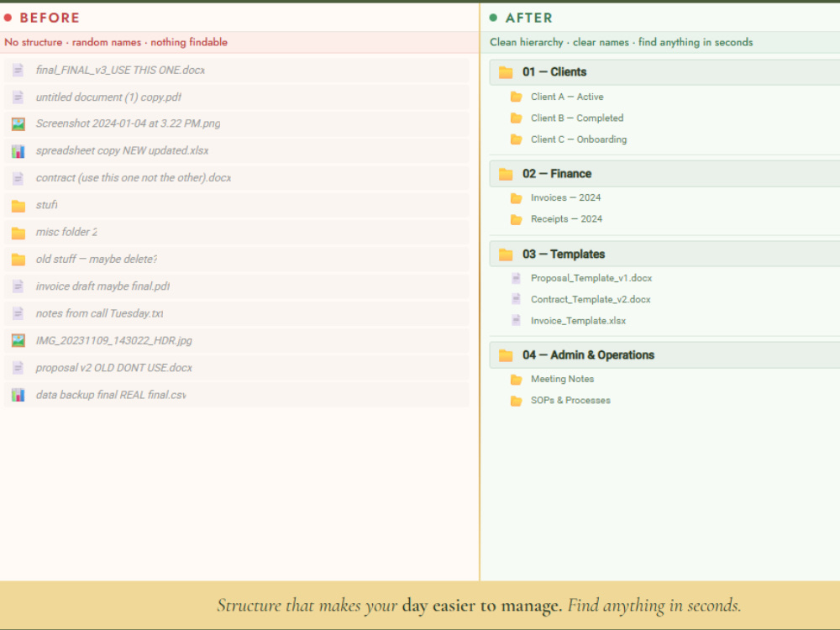The width and height of the screenshot is (840, 630).
Task: Click the folder icon beside Invoices — 2024
Action: tap(517, 198)
